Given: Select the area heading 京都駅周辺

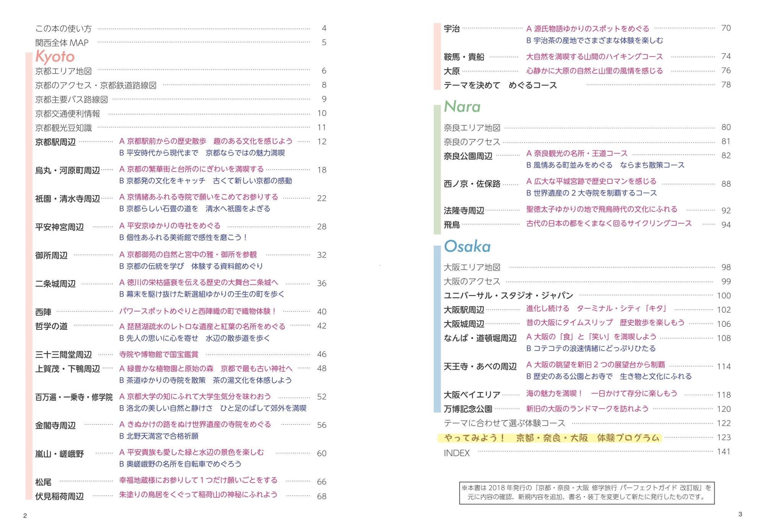Looking at the screenshot, I should 55,142.
